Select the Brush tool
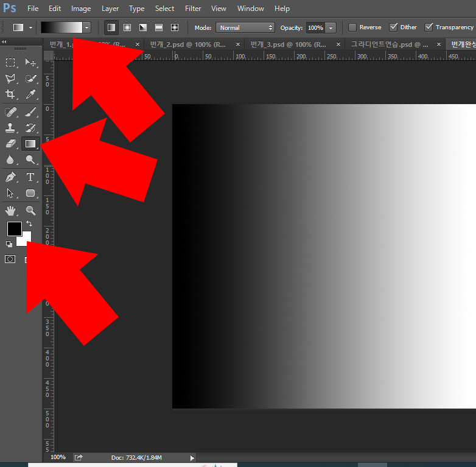 [x=30, y=112]
